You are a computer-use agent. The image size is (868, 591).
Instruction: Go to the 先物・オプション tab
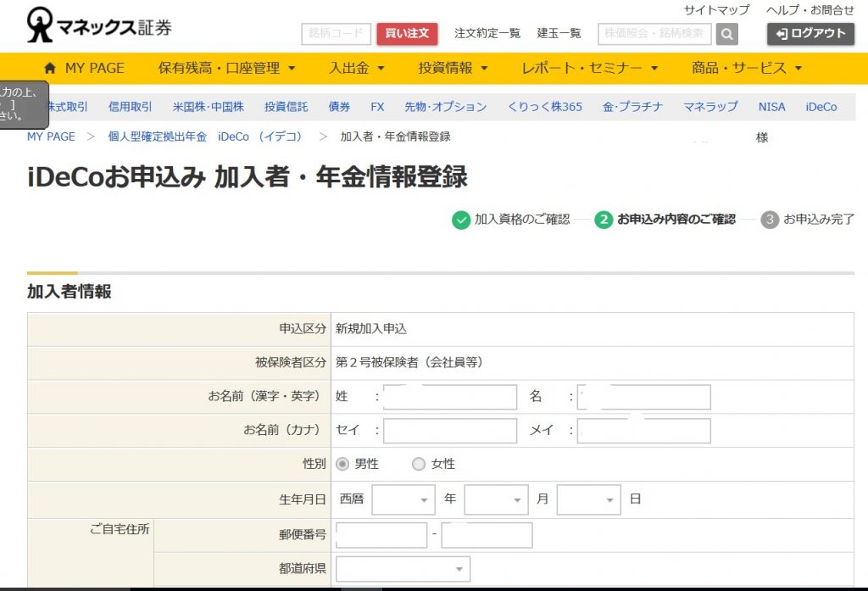point(446,107)
